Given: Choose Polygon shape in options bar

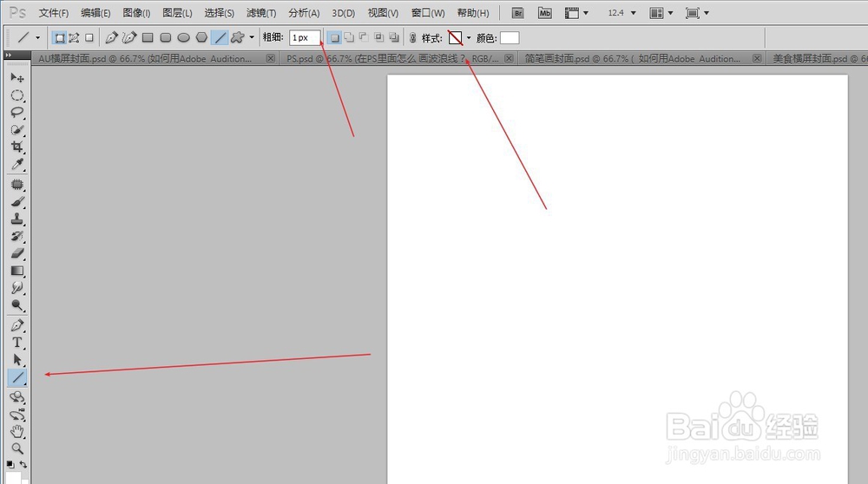Looking at the screenshot, I should pyautogui.click(x=201, y=37).
